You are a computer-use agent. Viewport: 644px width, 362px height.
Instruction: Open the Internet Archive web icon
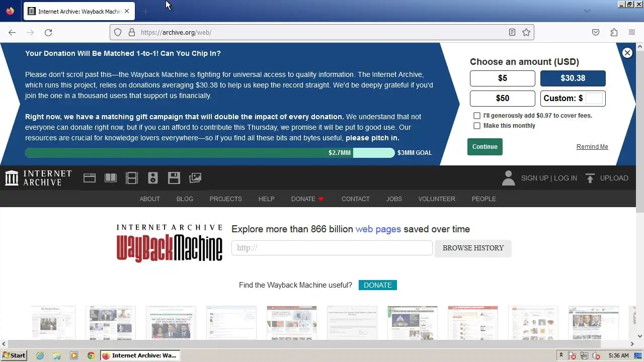[90, 178]
